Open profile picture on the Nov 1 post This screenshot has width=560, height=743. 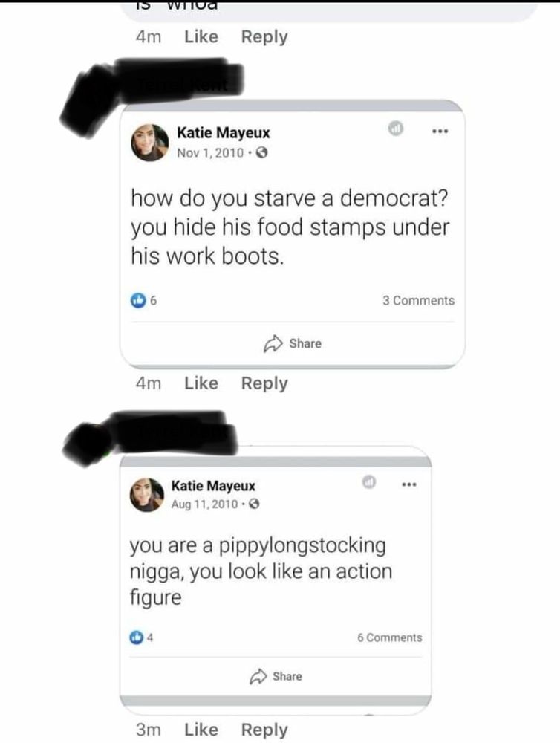tap(151, 142)
